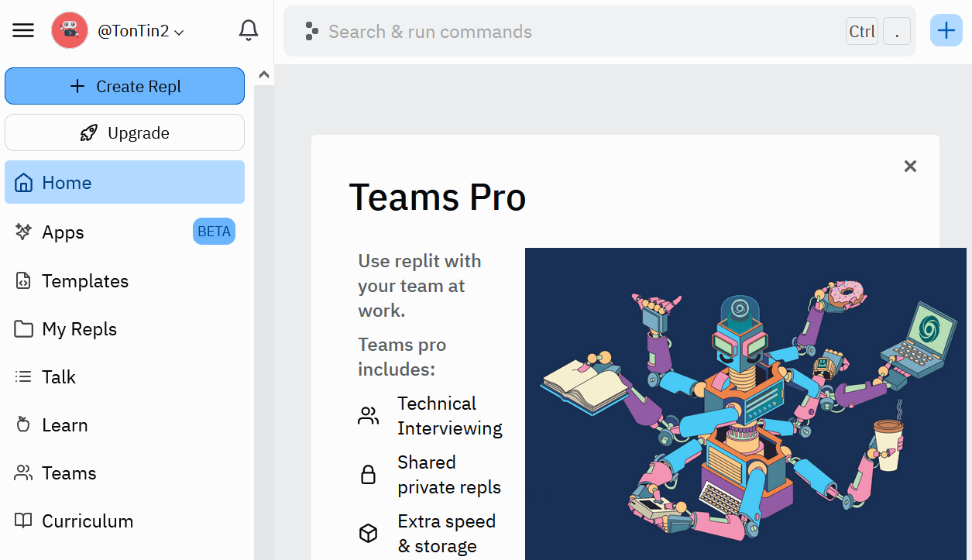Click the Teams Pro heading
This screenshot has width=972, height=560.
tap(438, 197)
